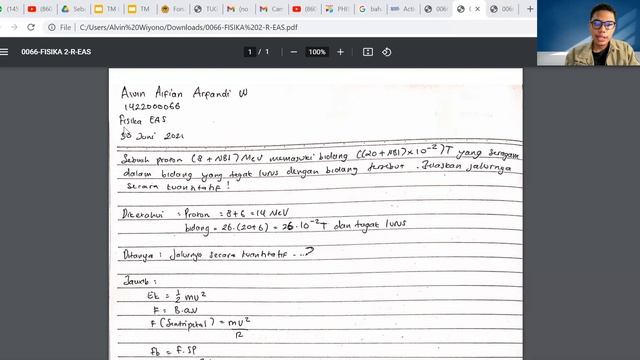Viewport: 640px width, 360px height.
Task: Click the 'Diketahui' handwritten label
Action: pos(143,214)
